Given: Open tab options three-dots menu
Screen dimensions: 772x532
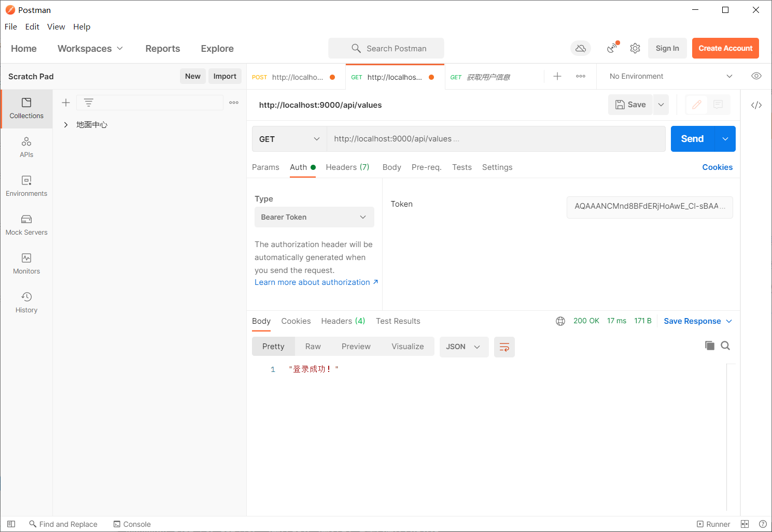Looking at the screenshot, I should point(581,76).
